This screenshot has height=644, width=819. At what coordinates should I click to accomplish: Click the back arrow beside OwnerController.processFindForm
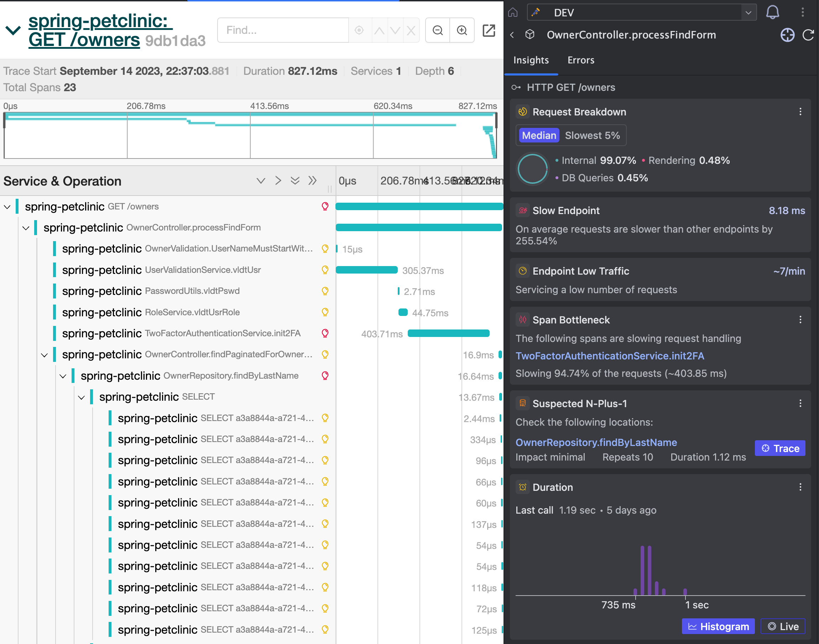512,35
